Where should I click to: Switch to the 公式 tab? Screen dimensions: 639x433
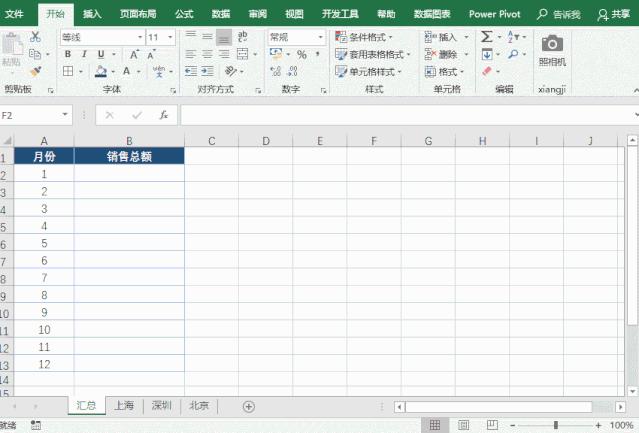click(x=184, y=14)
